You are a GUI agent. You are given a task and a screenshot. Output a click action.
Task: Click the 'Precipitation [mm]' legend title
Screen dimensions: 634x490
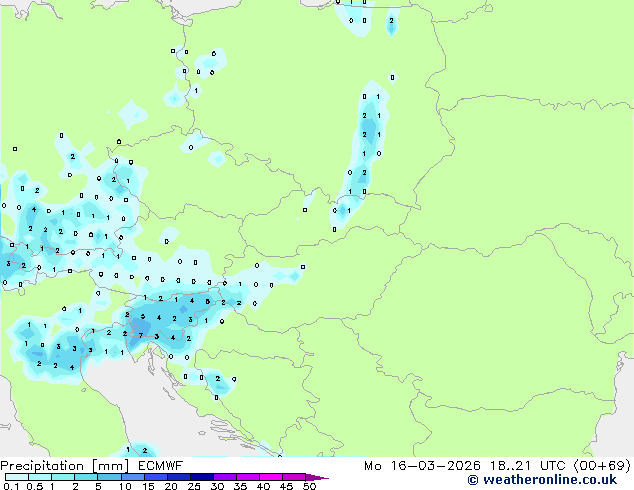click(x=65, y=466)
